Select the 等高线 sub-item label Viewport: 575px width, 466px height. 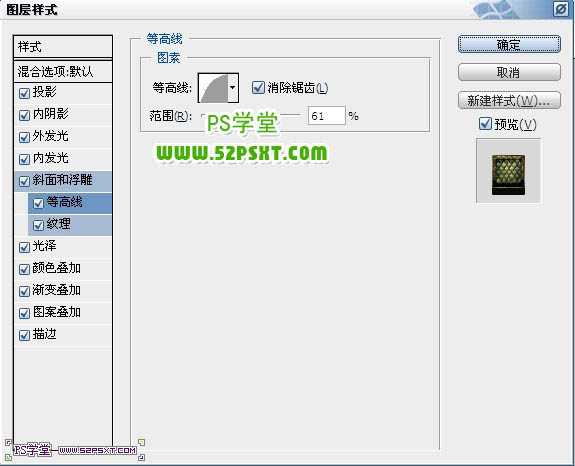[65, 202]
